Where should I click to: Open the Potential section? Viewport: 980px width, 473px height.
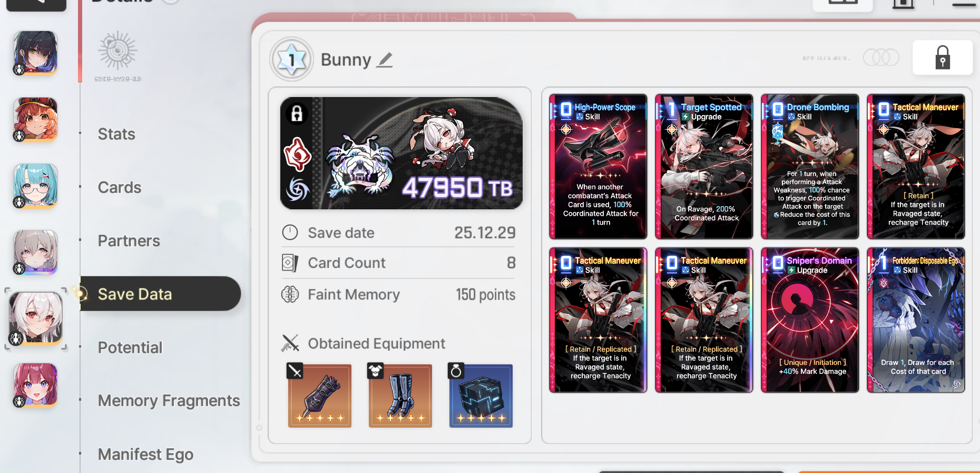pyautogui.click(x=130, y=347)
